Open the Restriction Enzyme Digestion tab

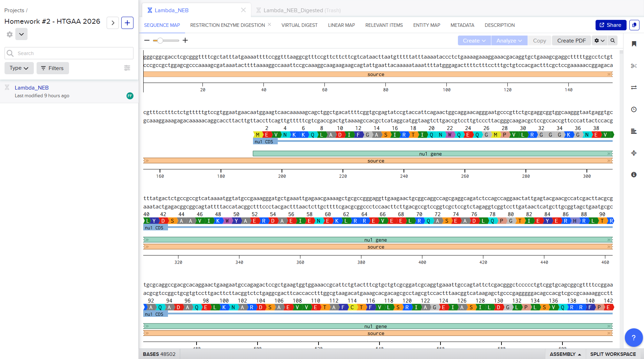[x=227, y=25]
